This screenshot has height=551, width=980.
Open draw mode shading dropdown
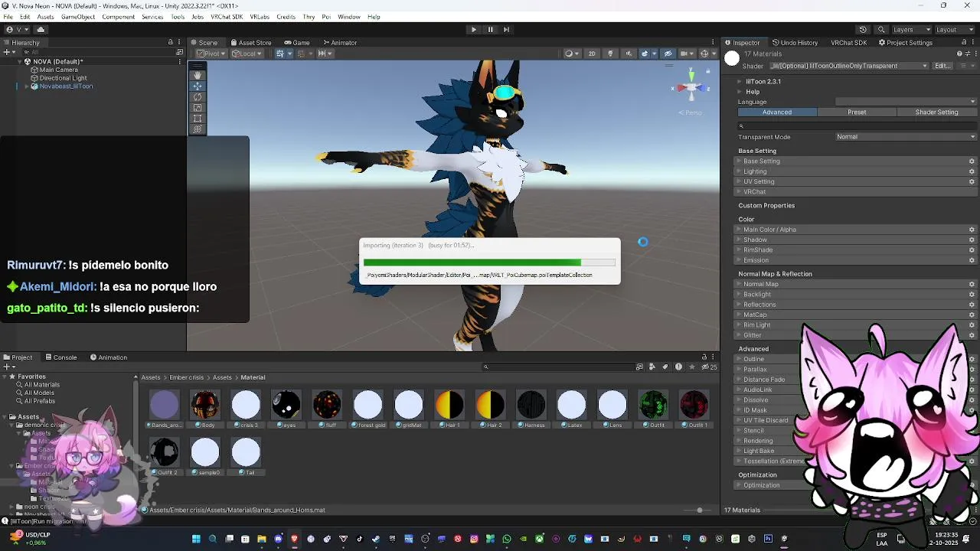point(571,54)
